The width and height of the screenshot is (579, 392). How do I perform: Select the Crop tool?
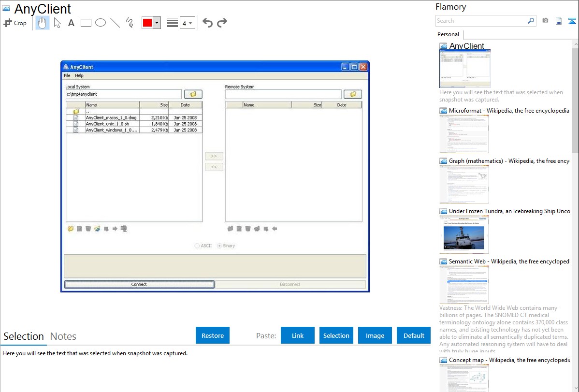tap(15, 23)
